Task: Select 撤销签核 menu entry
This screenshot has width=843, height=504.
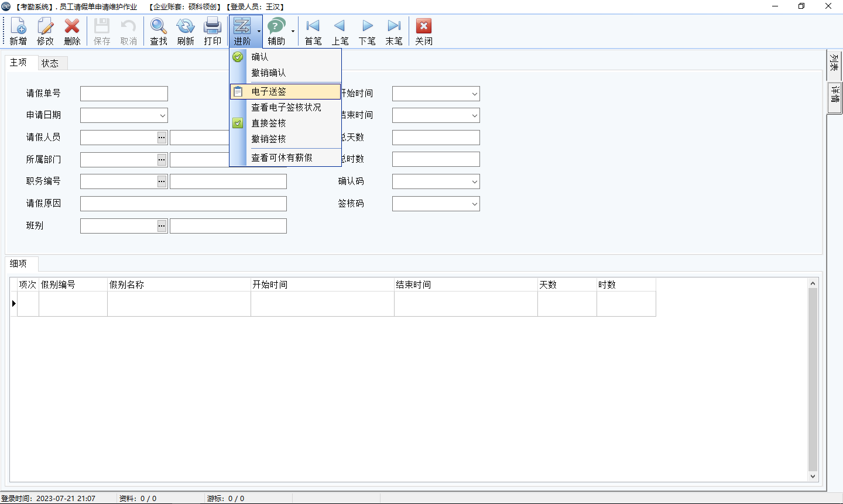Action: pos(286,139)
